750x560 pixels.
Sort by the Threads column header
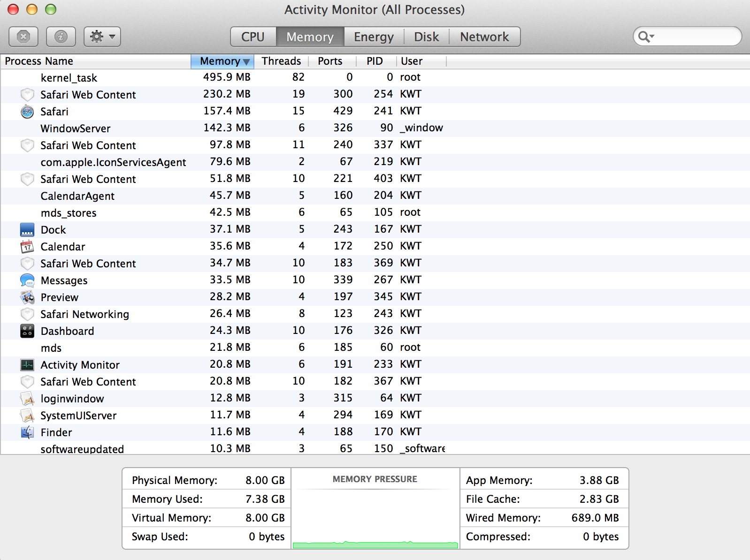pos(281,61)
